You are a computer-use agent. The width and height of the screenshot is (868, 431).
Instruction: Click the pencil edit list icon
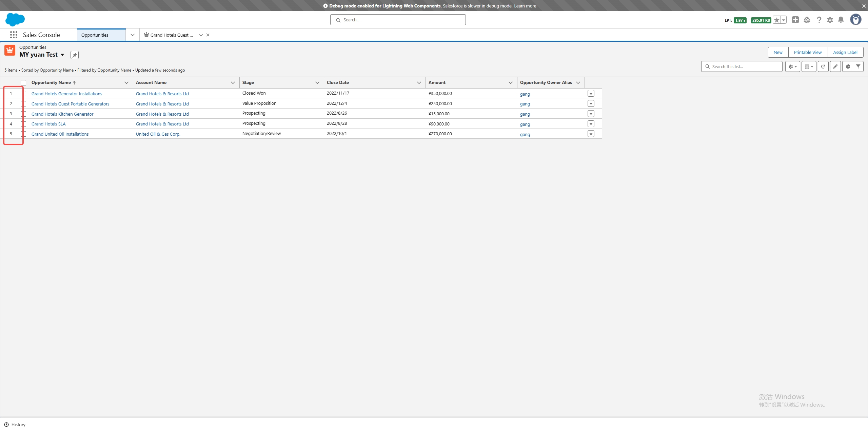[x=835, y=67]
